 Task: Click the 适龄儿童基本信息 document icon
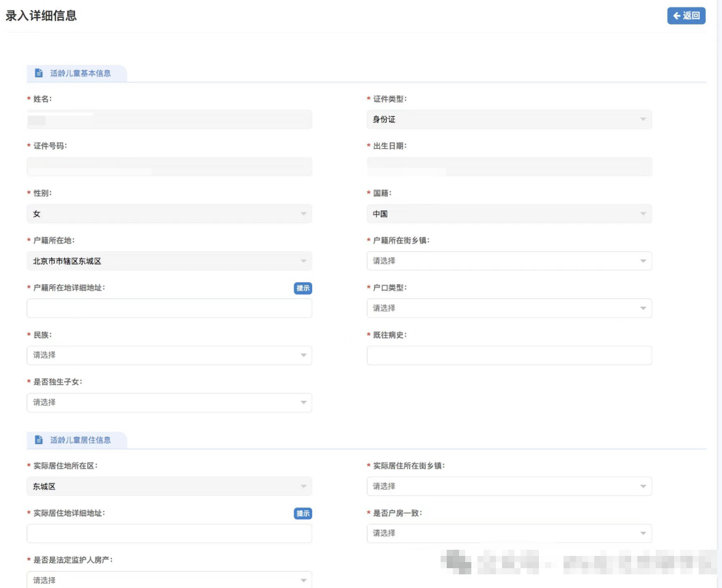pos(39,73)
